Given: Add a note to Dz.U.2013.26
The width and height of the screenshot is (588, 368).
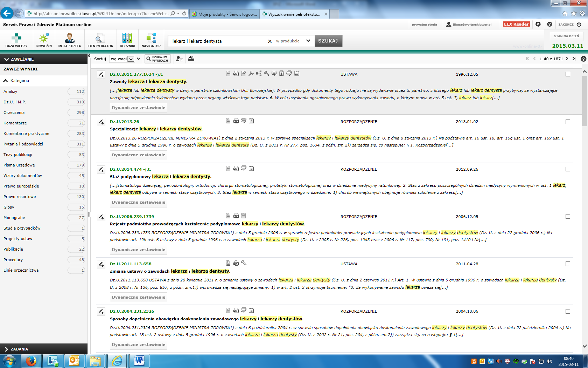Looking at the screenshot, I should [101, 122].
